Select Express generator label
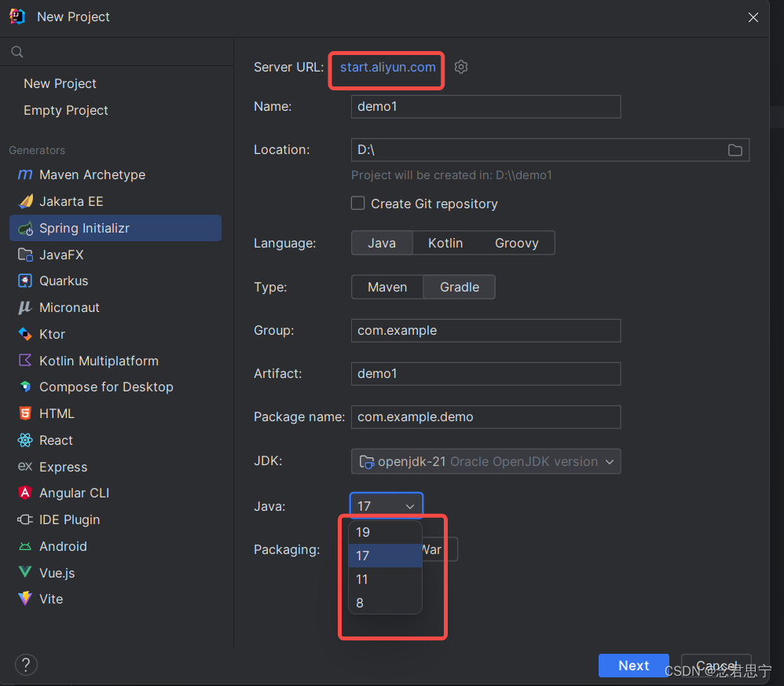The height and width of the screenshot is (686, 784). (x=64, y=467)
